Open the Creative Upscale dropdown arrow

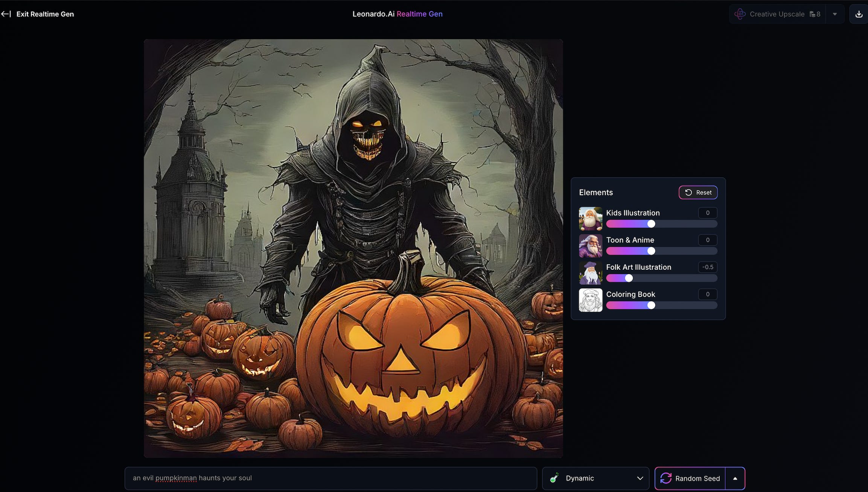click(x=834, y=14)
